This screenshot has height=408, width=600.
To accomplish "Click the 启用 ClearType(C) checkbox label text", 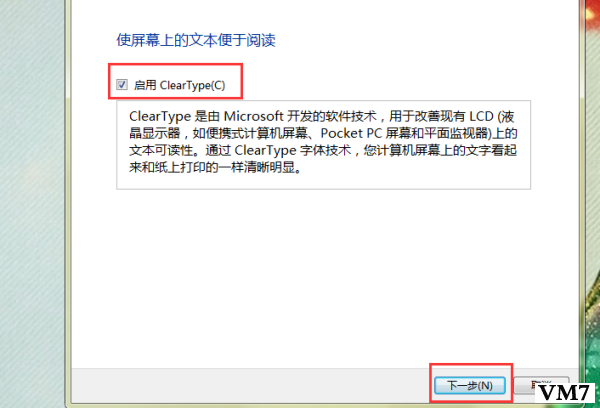I will 179,85.
